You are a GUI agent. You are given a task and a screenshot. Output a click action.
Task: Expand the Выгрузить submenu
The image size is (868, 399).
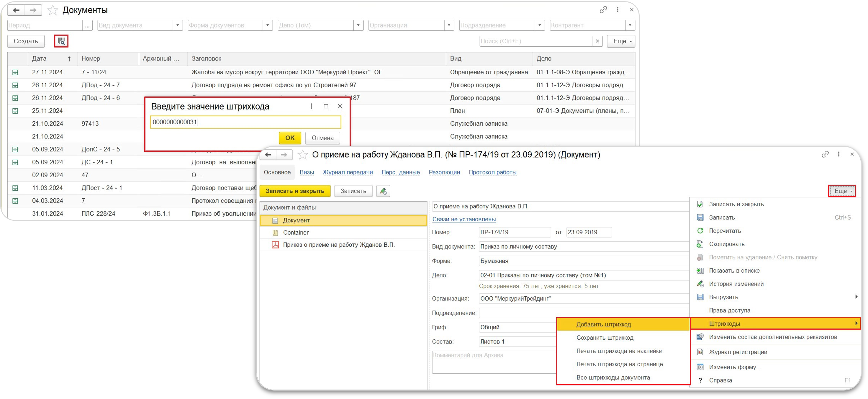(776, 297)
